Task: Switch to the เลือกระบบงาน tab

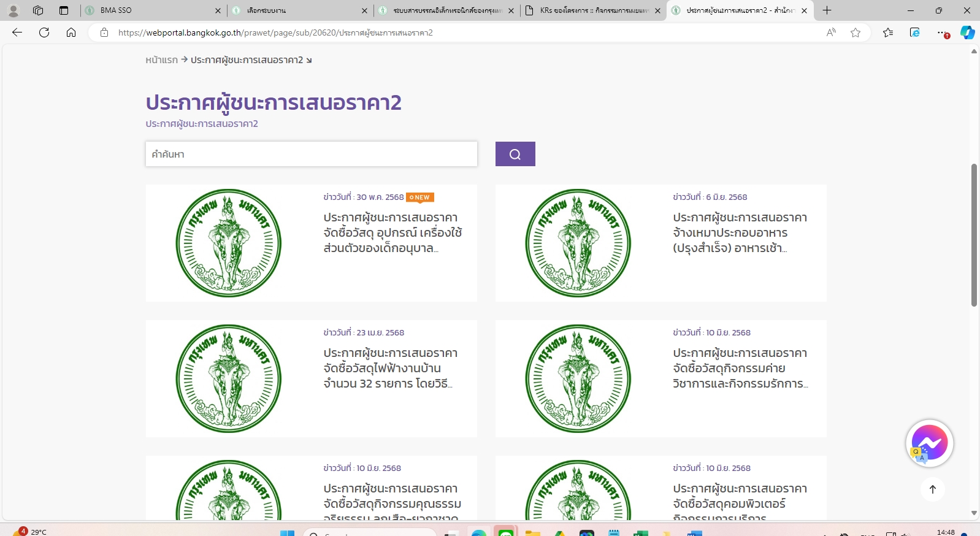Action: click(x=299, y=10)
